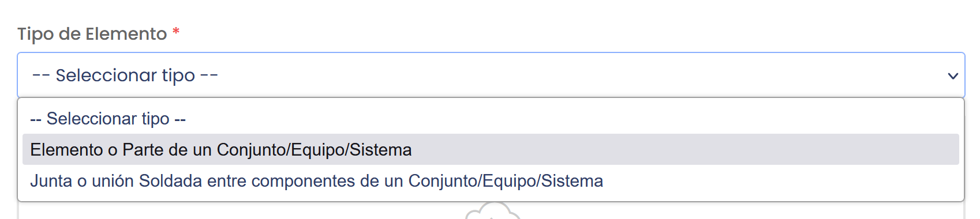Collapse the 'Tipo de Elemento' dropdown
The width and height of the screenshot is (980, 219).
pyautogui.click(x=953, y=75)
